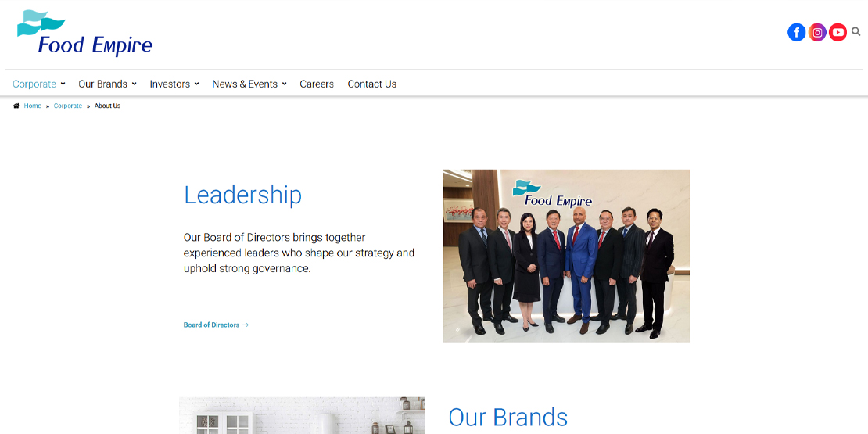868x434 pixels.
Task: Click the board group photo
Action: click(566, 256)
